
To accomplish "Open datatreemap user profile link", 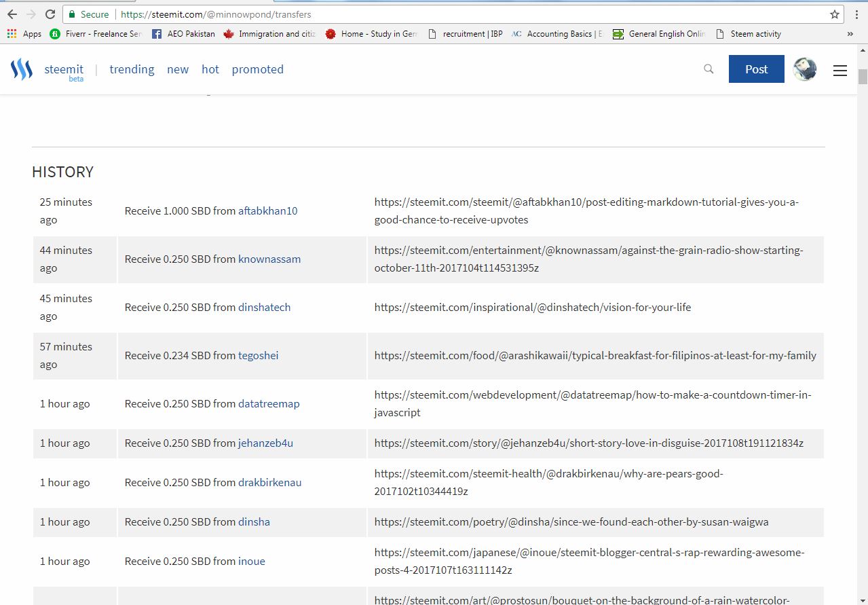I will coord(269,404).
